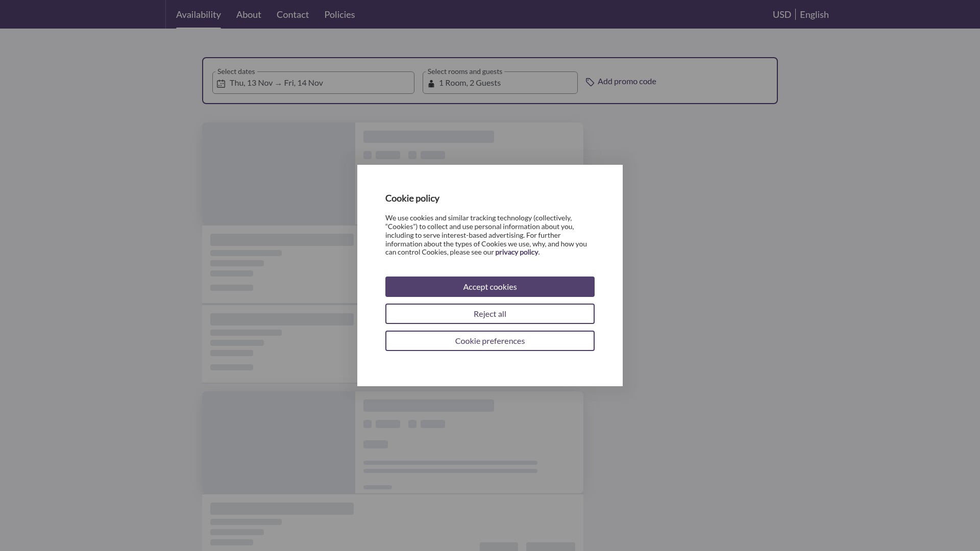Click the promo code tag icon
The height and width of the screenshot is (551, 980).
coord(590,82)
